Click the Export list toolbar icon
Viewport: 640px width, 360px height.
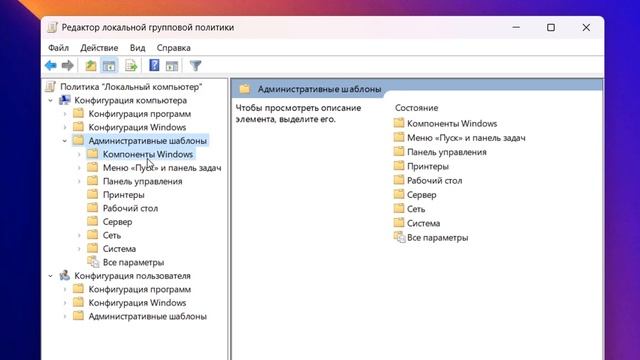pyautogui.click(x=131, y=65)
